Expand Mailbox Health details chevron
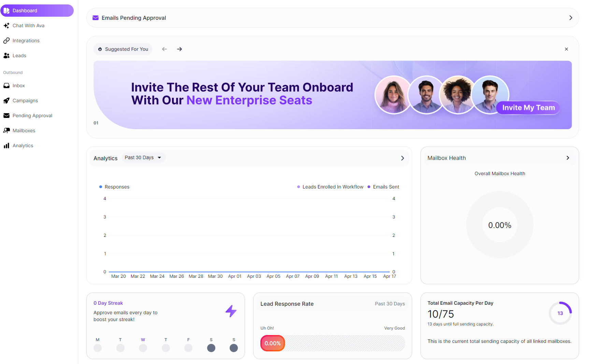This screenshot has width=590, height=364. (x=568, y=158)
